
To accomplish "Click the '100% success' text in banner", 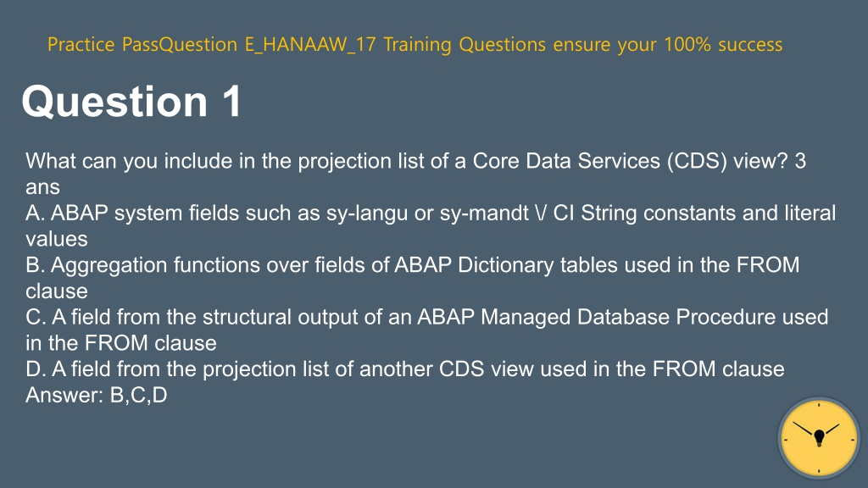I will 723,44.
